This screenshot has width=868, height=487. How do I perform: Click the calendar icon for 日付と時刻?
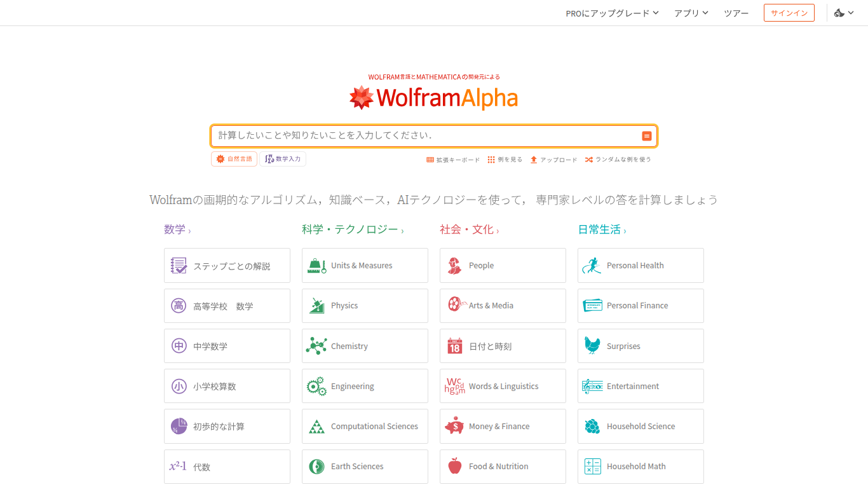(454, 346)
